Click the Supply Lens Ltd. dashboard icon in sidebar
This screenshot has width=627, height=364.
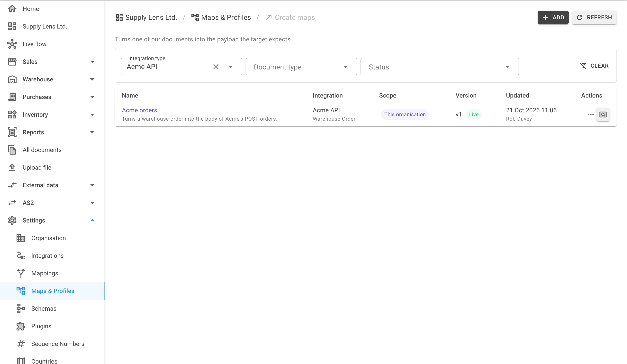point(12,26)
